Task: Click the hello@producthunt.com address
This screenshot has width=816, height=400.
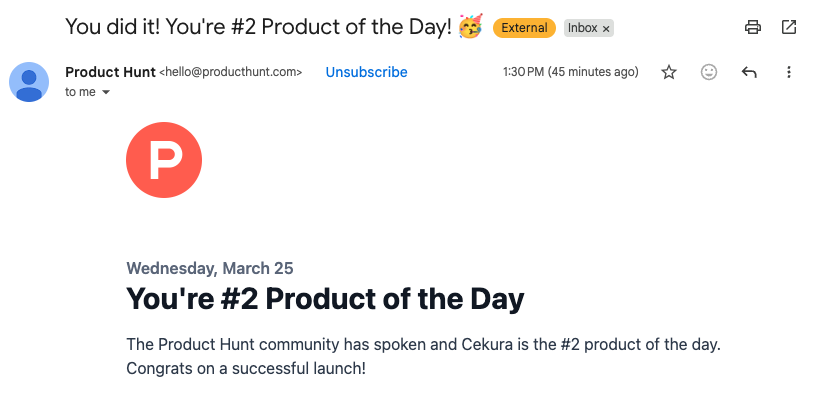Action: (x=231, y=72)
